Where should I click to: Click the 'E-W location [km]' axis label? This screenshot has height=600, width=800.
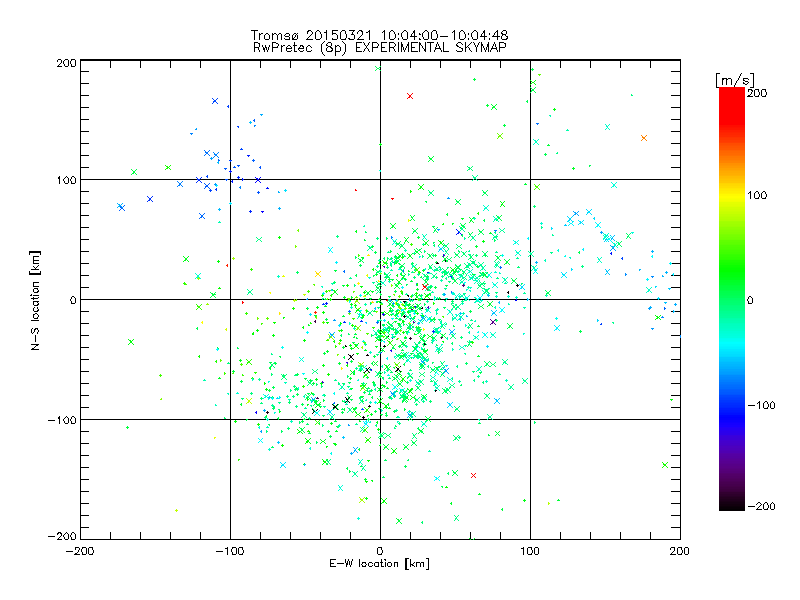coord(379,563)
